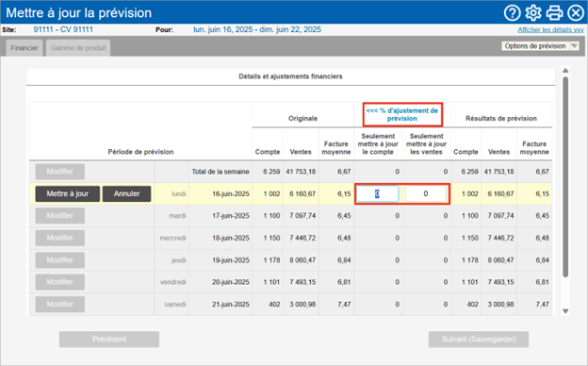588x366 pixels.
Task: Click the Mettre à jour button
Action: pyautogui.click(x=68, y=193)
